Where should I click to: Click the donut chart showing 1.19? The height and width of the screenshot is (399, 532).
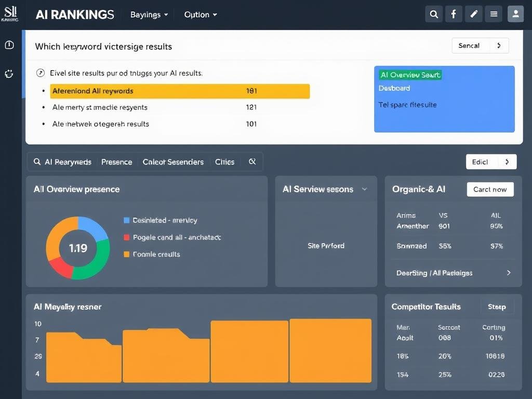click(x=78, y=248)
